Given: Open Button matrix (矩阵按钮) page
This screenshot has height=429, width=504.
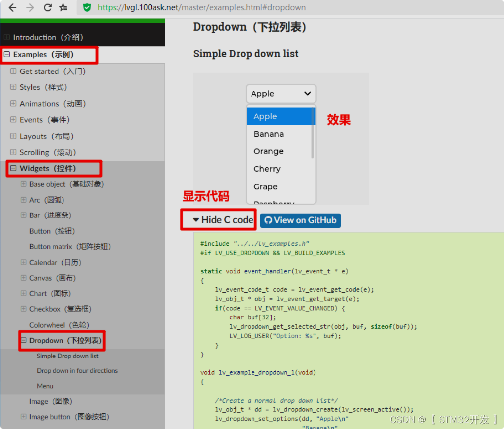Looking at the screenshot, I should (70, 246).
